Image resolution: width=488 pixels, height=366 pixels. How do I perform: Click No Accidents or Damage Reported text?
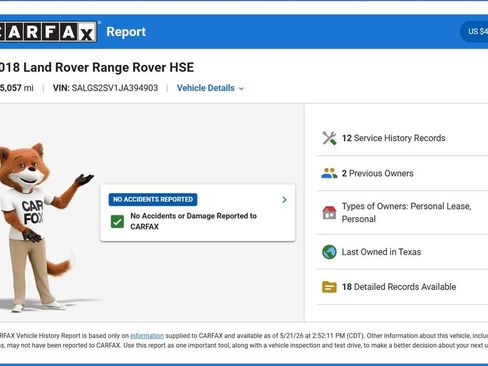[x=193, y=221]
